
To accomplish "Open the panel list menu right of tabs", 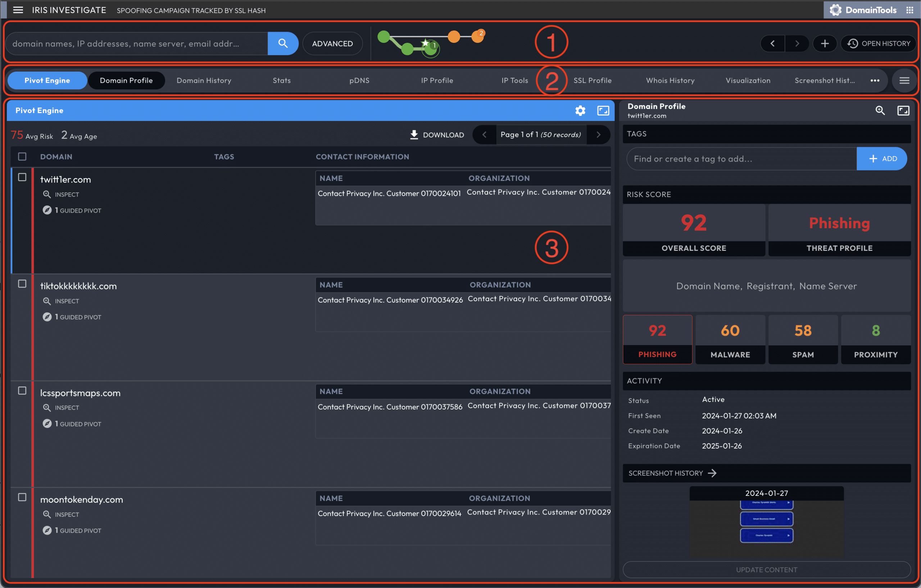I will (904, 80).
